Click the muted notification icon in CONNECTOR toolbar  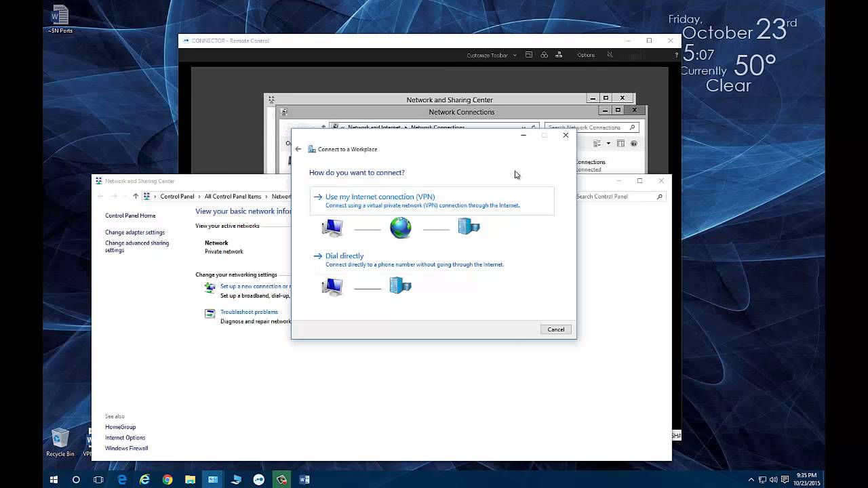coord(610,55)
